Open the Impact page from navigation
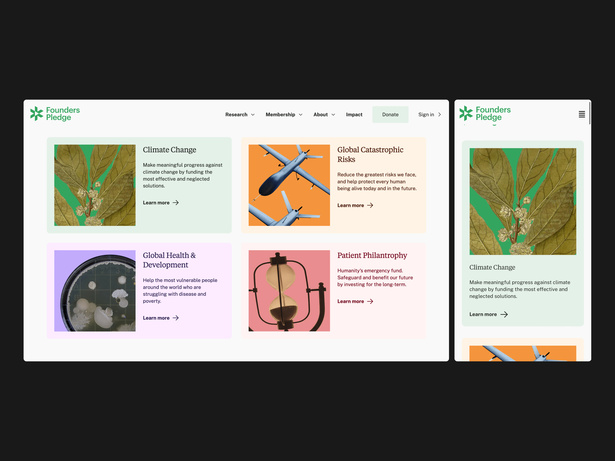The width and height of the screenshot is (615, 461). coord(354,115)
